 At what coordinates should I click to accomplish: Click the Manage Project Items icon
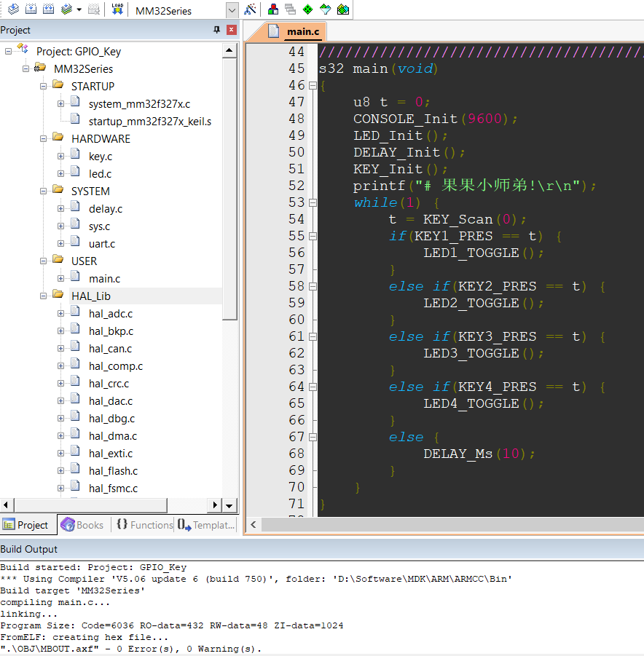point(273,9)
